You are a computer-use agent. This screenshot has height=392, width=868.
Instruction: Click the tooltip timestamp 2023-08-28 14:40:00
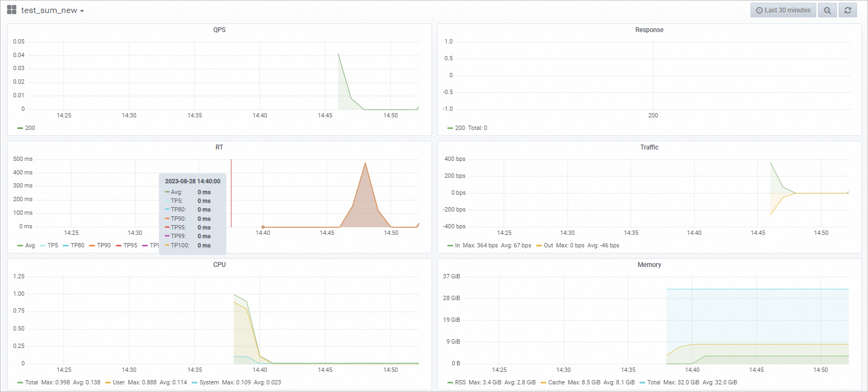(x=193, y=182)
